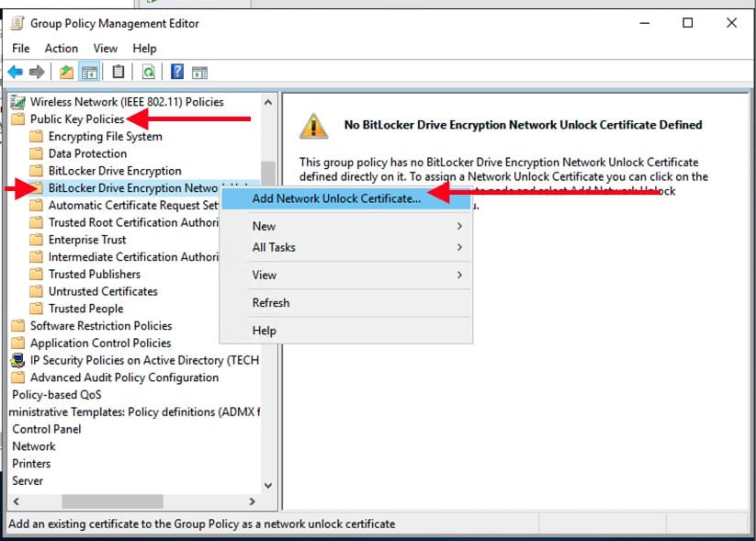The image size is (756, 541).
Task: Select Software Restriction Policies folder
Action: pos(100,325)
